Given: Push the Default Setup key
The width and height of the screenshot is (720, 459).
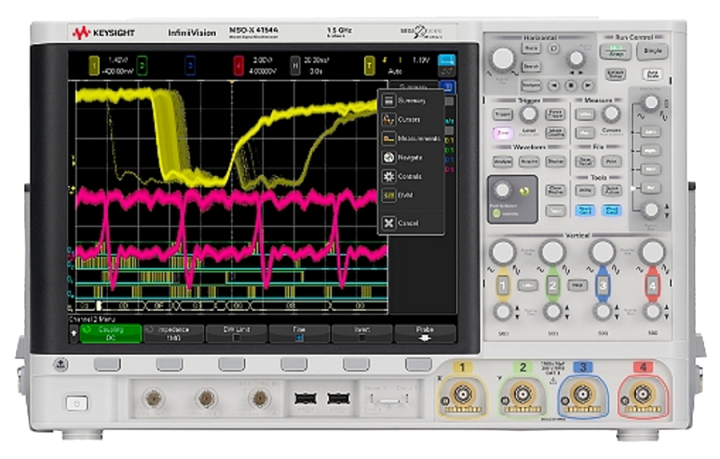Looking at the screenshot, I should point(615,74).
